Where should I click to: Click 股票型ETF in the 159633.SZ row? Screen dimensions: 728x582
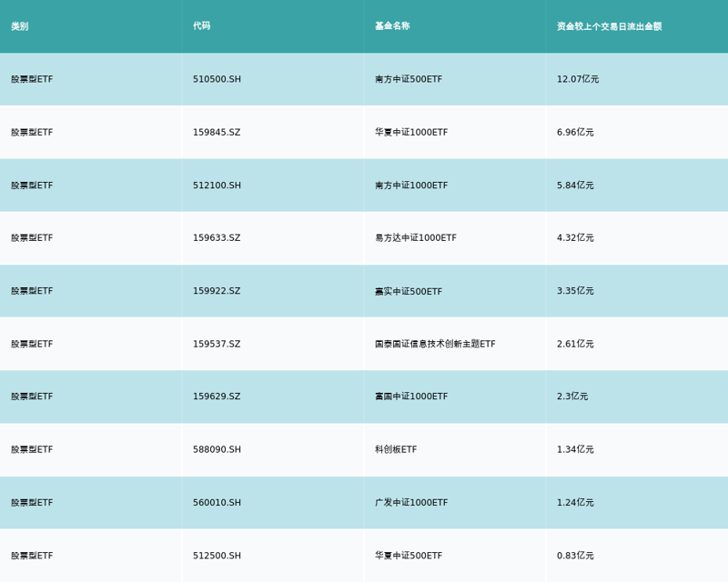(x=32, y=237)
